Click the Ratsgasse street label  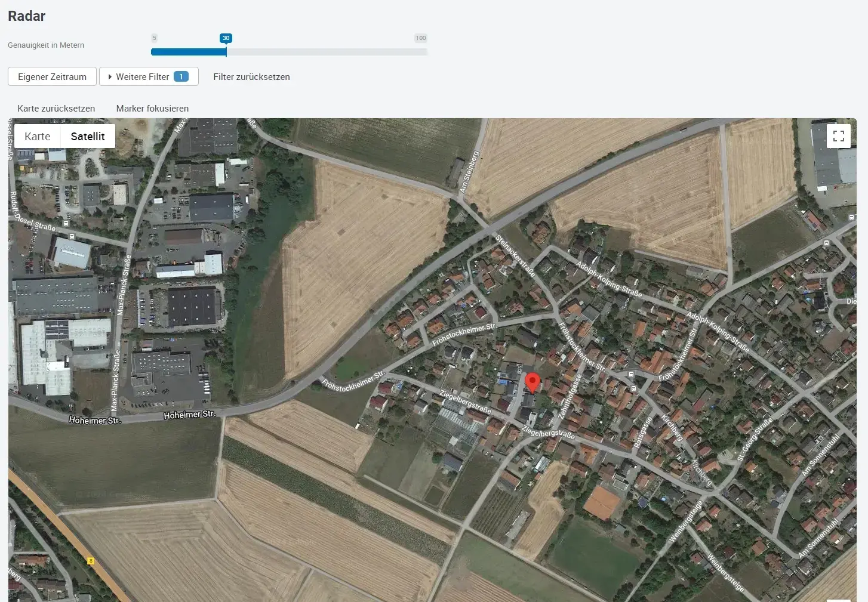pos(642,432)
